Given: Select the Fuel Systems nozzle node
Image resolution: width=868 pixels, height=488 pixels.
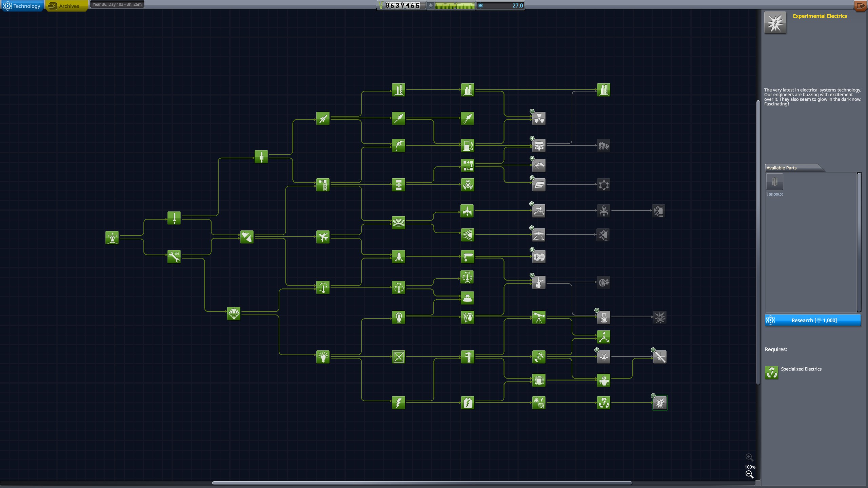Looking at the screenshot, I should 398,145.
